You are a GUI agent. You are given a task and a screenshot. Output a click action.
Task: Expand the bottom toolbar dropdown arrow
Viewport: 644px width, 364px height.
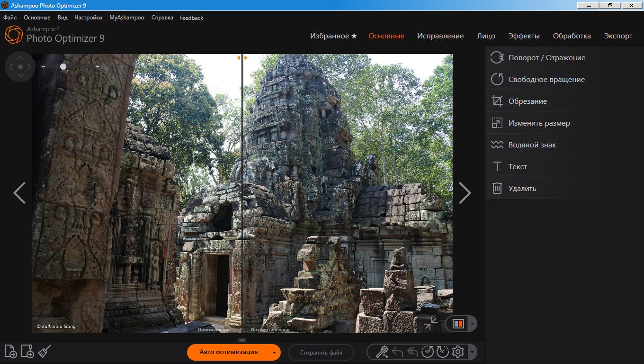click(x=472, y=352)
